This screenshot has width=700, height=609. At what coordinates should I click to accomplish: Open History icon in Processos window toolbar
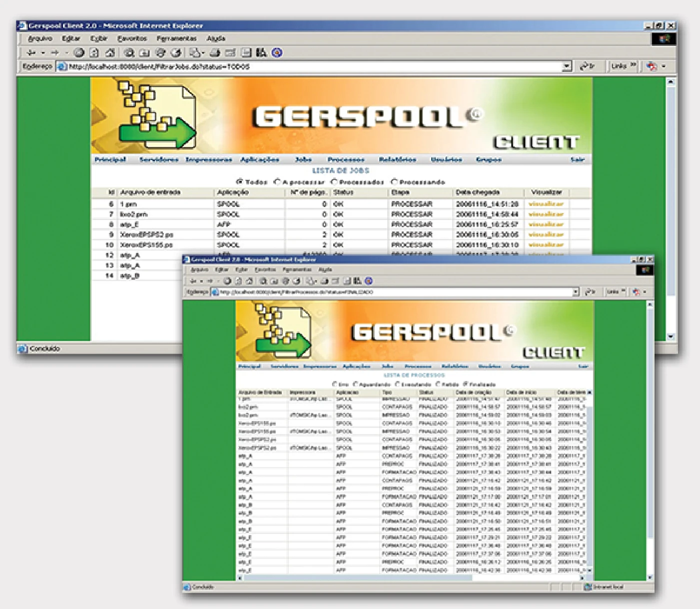pyautogui.click(x=296, y=281)
